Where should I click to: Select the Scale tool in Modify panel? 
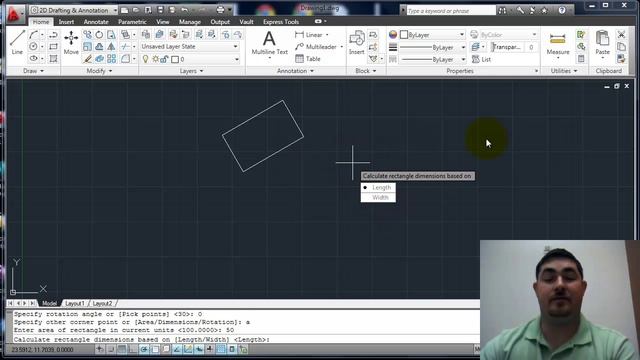(x=87, y=47)
